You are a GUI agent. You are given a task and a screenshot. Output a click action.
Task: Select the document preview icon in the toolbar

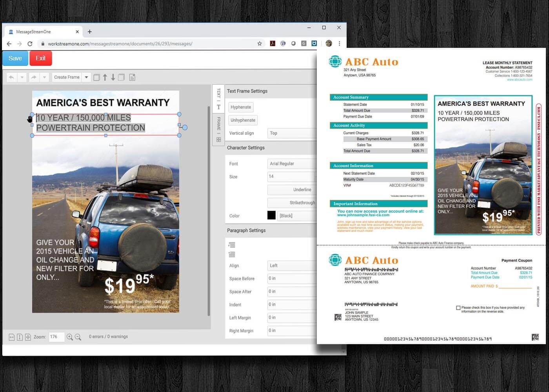(x=132, y=77)
